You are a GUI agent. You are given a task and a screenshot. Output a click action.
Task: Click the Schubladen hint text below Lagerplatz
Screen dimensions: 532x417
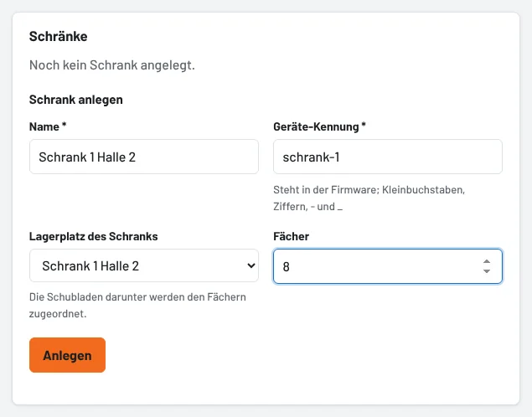(x=137, y=305)
